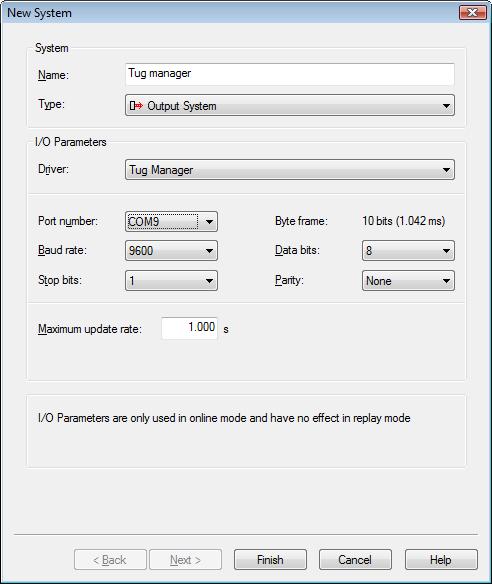492x584 pixels.
Task: Open Help for this dialog
Action: point(441,559)
